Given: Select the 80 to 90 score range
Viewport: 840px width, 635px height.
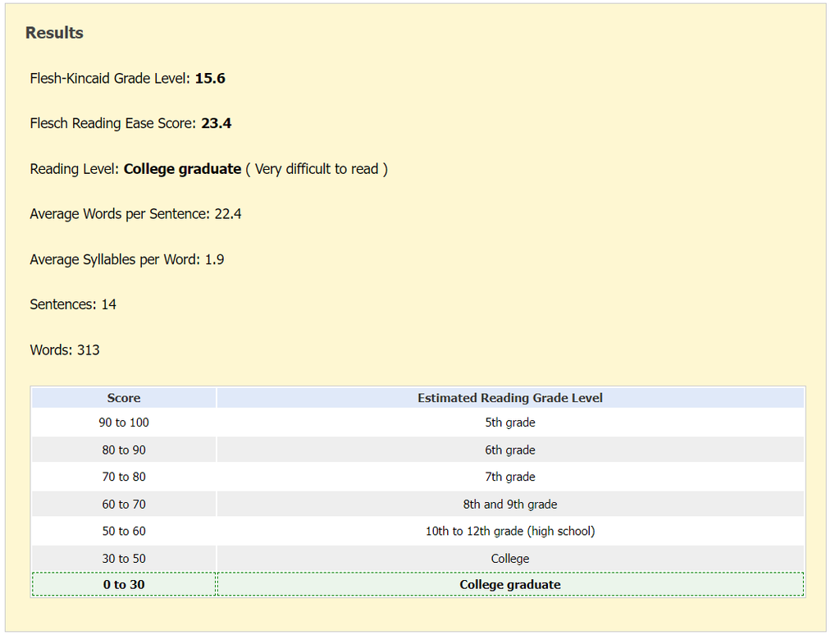Looking at the screenshot, I should [123, 450].
